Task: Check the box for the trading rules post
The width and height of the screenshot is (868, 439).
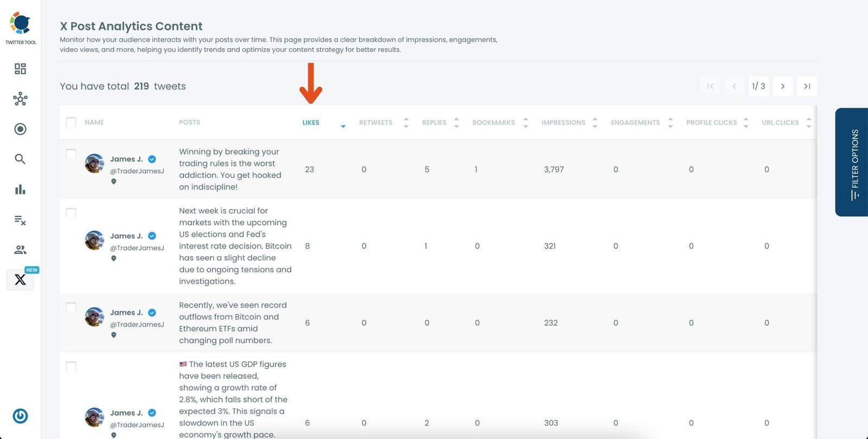Action: [x=71, y=154]
